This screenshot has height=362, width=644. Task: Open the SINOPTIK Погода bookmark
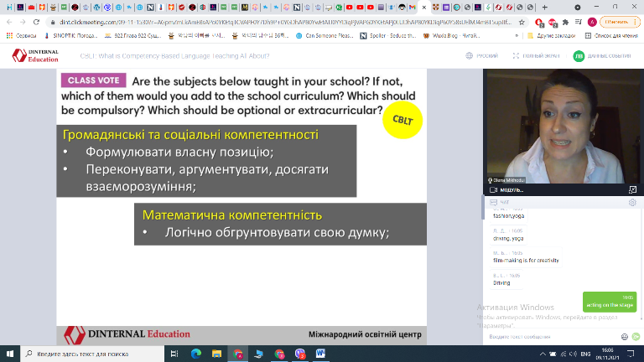click(70, 36)
